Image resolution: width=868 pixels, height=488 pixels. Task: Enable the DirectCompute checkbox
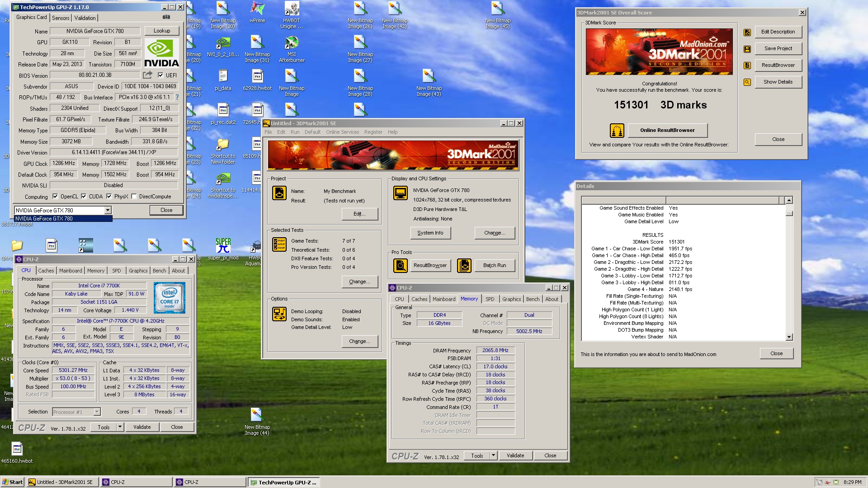click(134, 197)
